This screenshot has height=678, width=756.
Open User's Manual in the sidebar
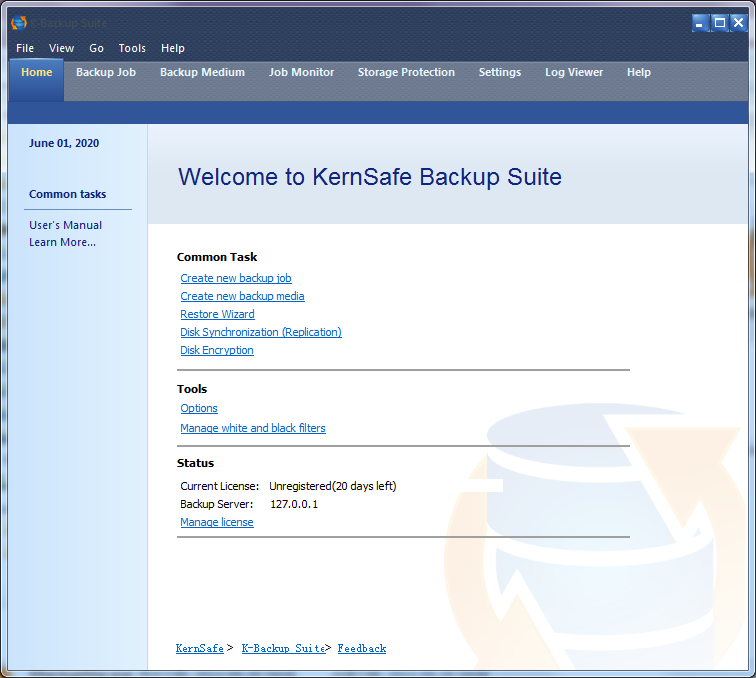point(65,225)
